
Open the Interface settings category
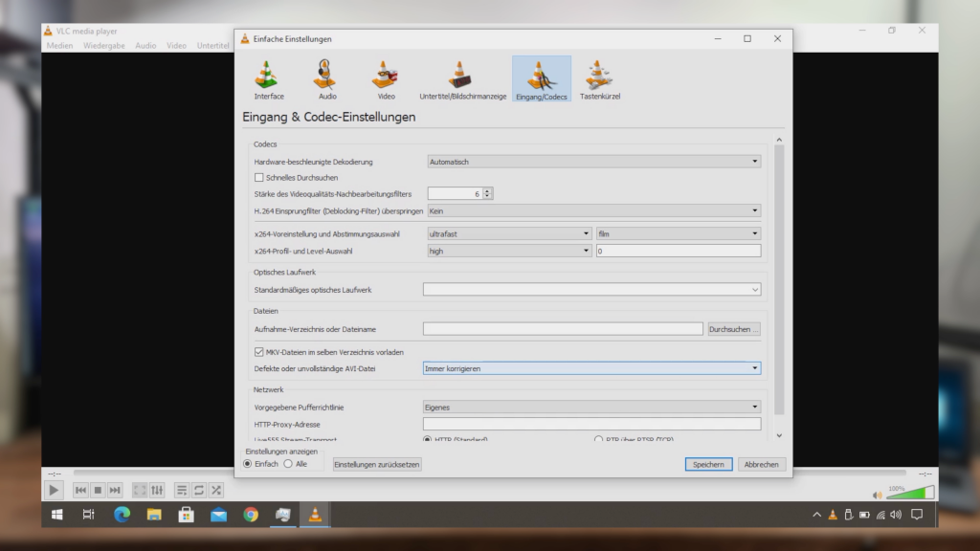269,79
